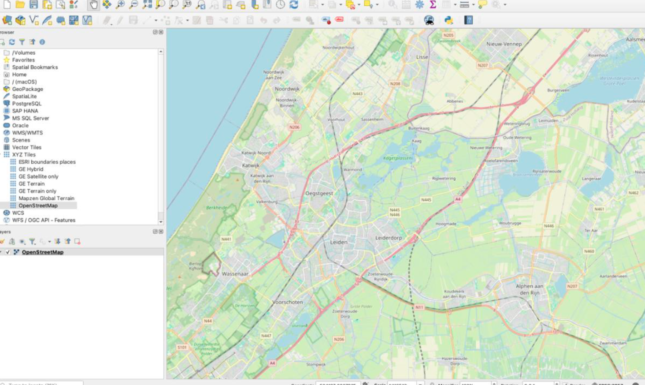
Task: Select GE Terrain only tile
Action: [37, 191]
